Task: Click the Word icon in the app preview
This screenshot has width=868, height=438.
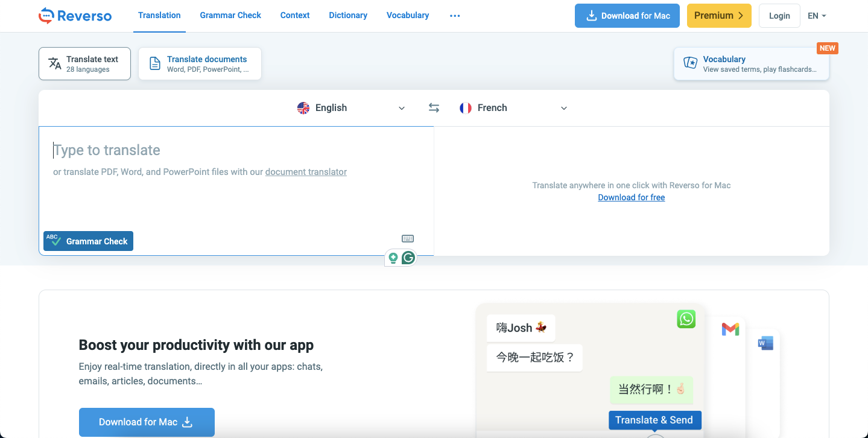Action: [765, 343]
